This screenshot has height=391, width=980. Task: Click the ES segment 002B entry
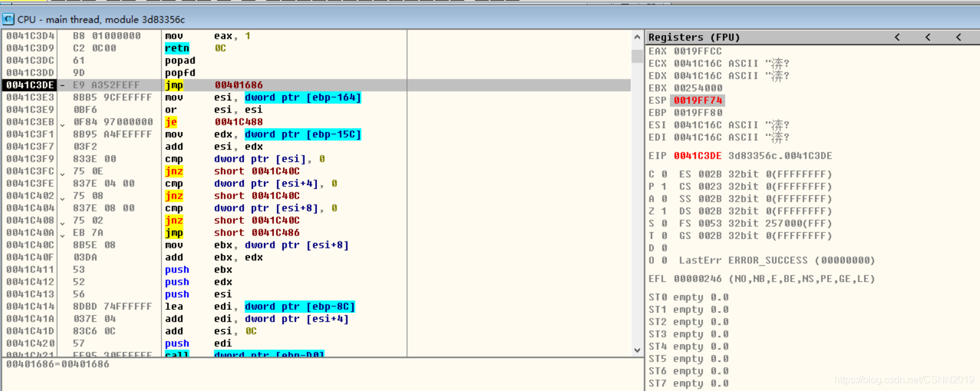(755, 174)
